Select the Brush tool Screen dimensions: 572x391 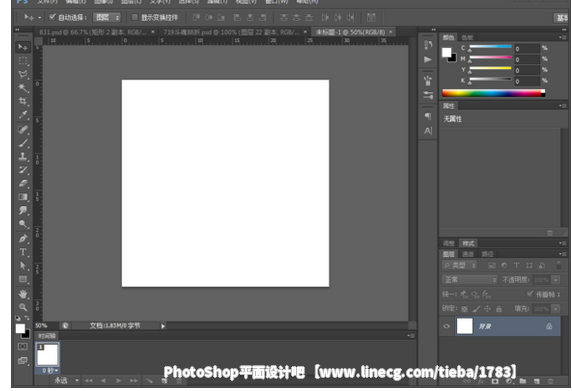[23, 143]
